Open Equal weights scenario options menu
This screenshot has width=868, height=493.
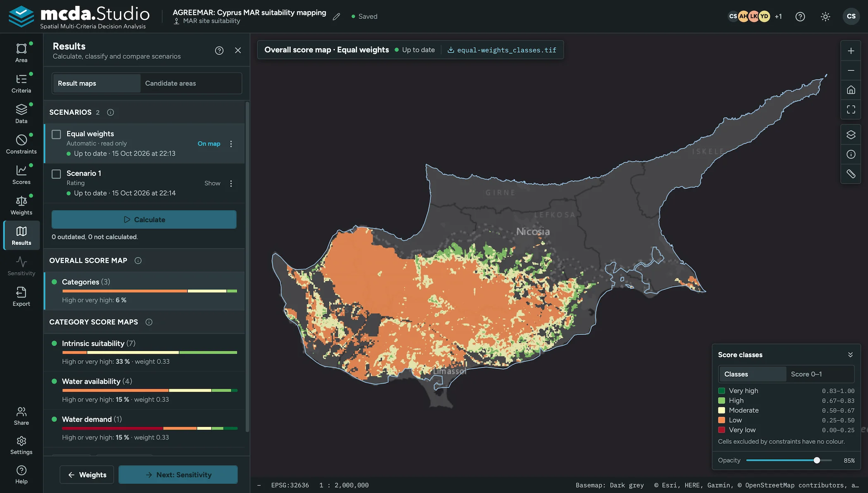[x=231, y=144]
